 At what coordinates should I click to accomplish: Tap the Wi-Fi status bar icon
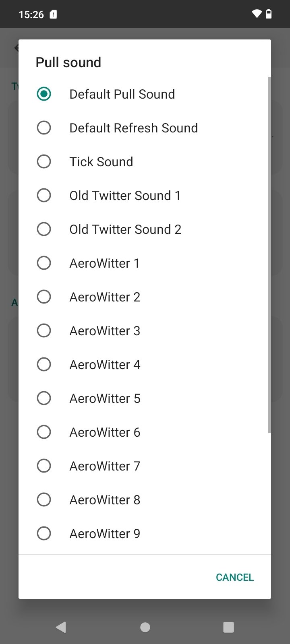[x=256, y=14]
